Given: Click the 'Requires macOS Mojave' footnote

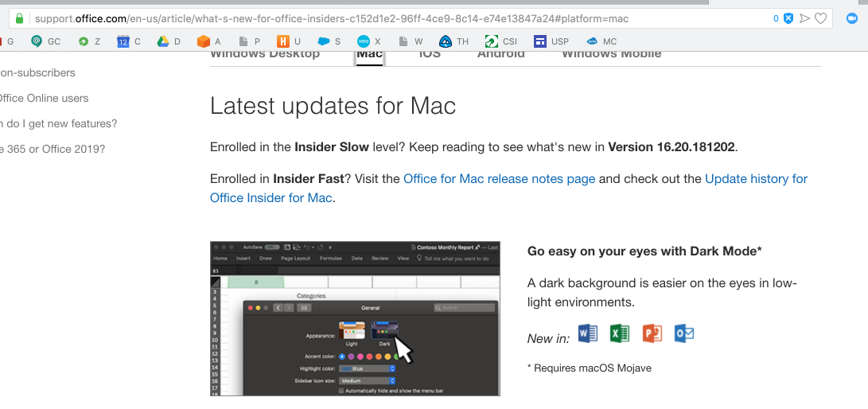Looking at the screenshot, I should point(589,368).
